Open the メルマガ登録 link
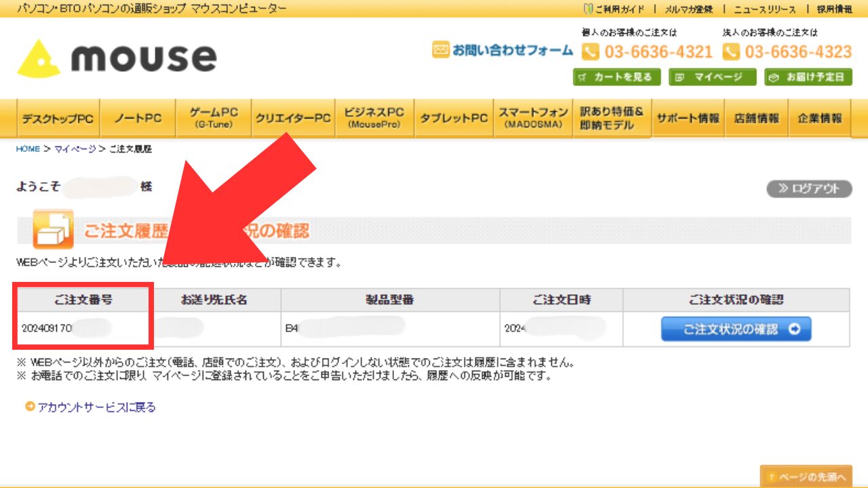The width and height of the screenshot is (868, 488). tap(688, 9)
